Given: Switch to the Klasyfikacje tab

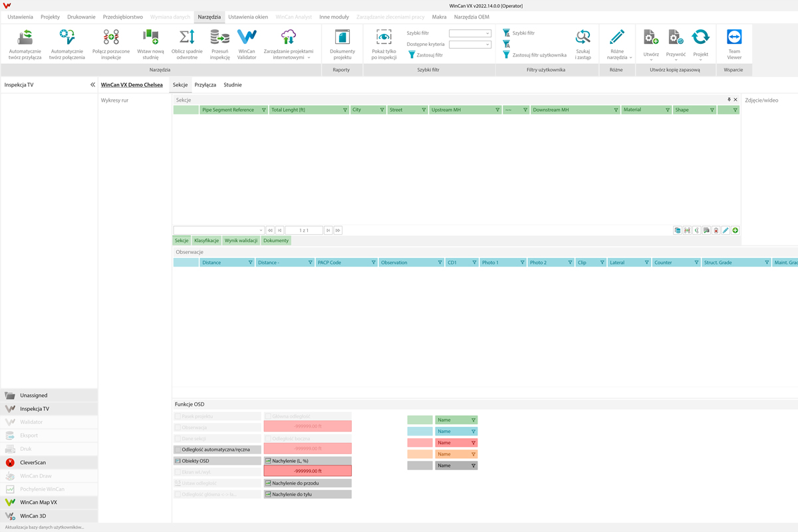Looking at the screenshot, I should click(x=207, y=241).
